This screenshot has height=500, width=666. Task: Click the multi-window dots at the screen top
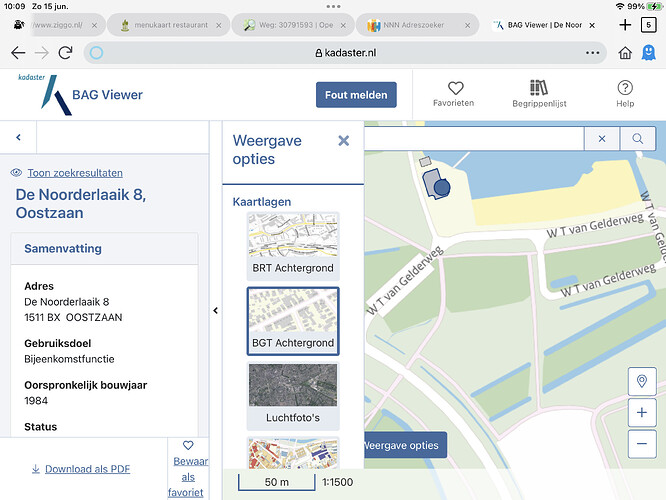333,6
